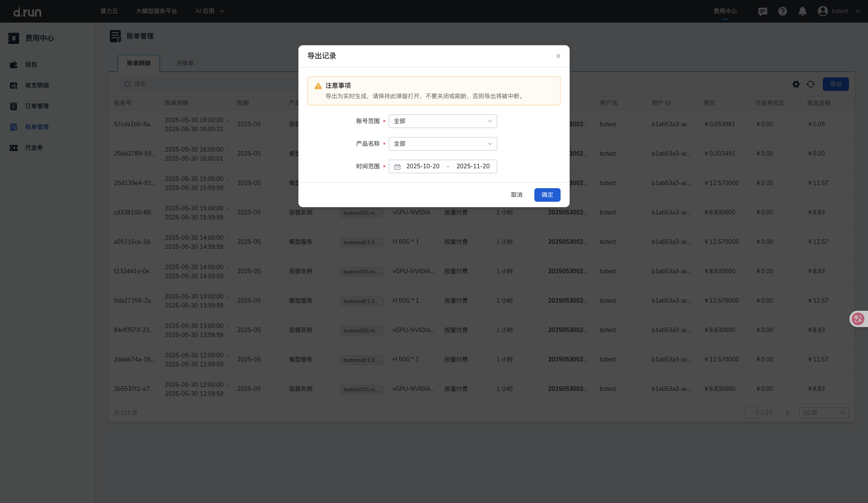
Task: Expand the 账号范围 dropdown
Action: (443, 121)
